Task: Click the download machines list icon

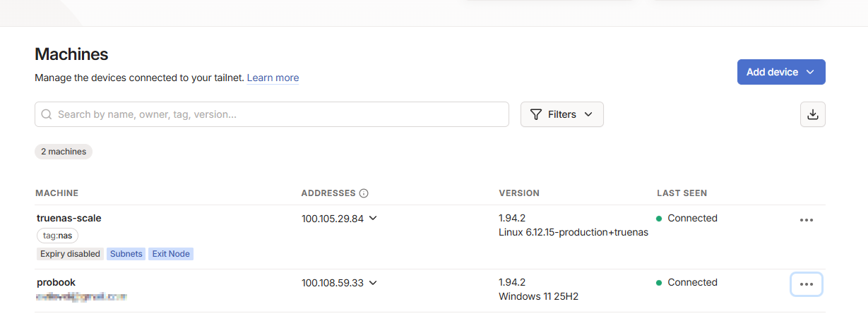Action: (x=812, y=114)
